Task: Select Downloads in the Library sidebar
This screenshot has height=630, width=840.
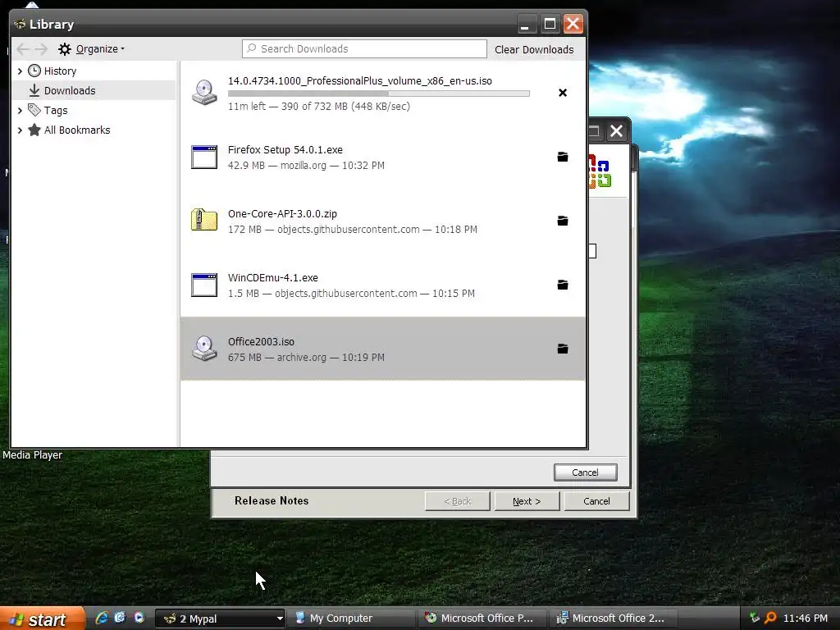Action: (94, 90)
